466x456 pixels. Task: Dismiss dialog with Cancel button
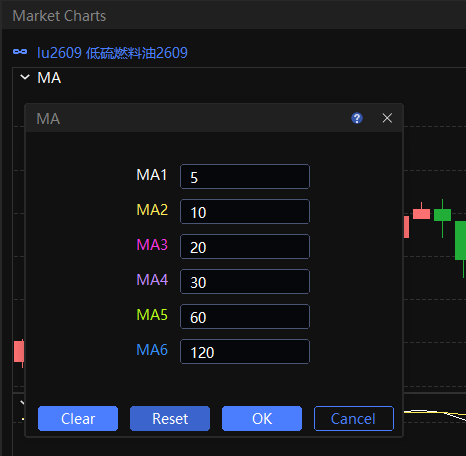[x=354, y=419]
